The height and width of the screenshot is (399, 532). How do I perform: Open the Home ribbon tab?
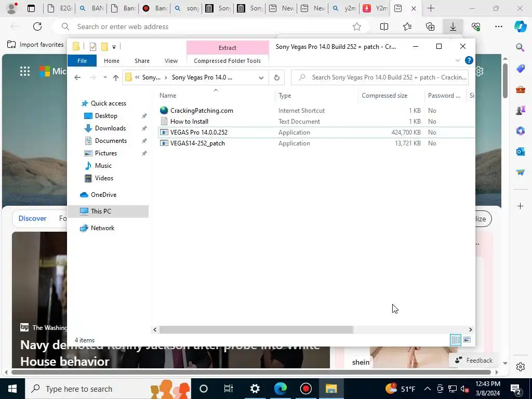click(112, 61)
